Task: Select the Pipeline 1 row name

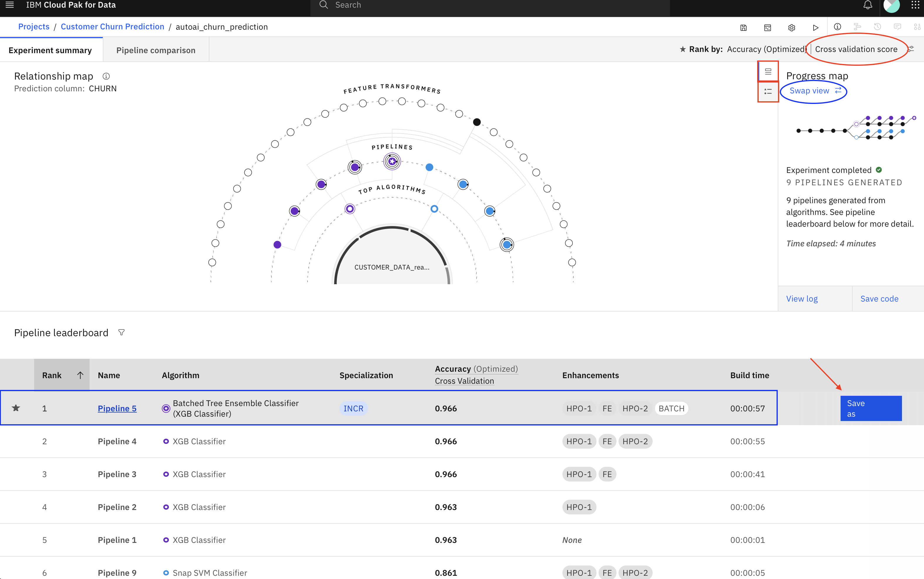Action: pos(117,540)
